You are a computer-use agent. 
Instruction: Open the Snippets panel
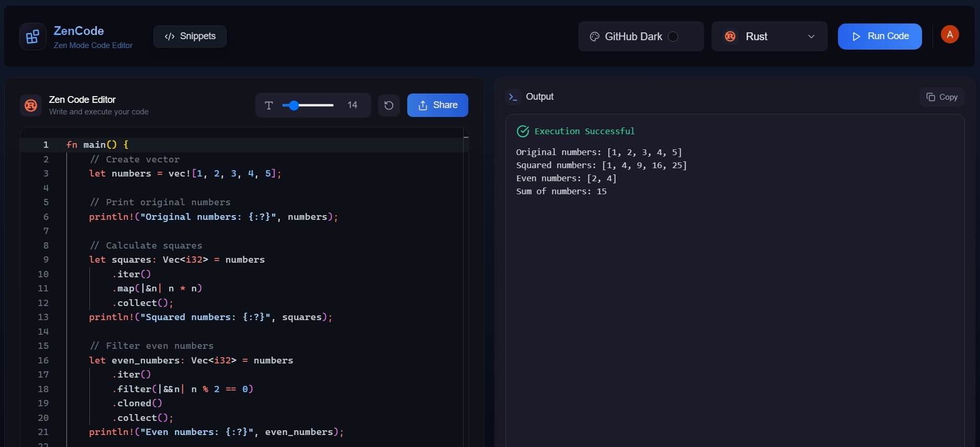tap(190, 37)
